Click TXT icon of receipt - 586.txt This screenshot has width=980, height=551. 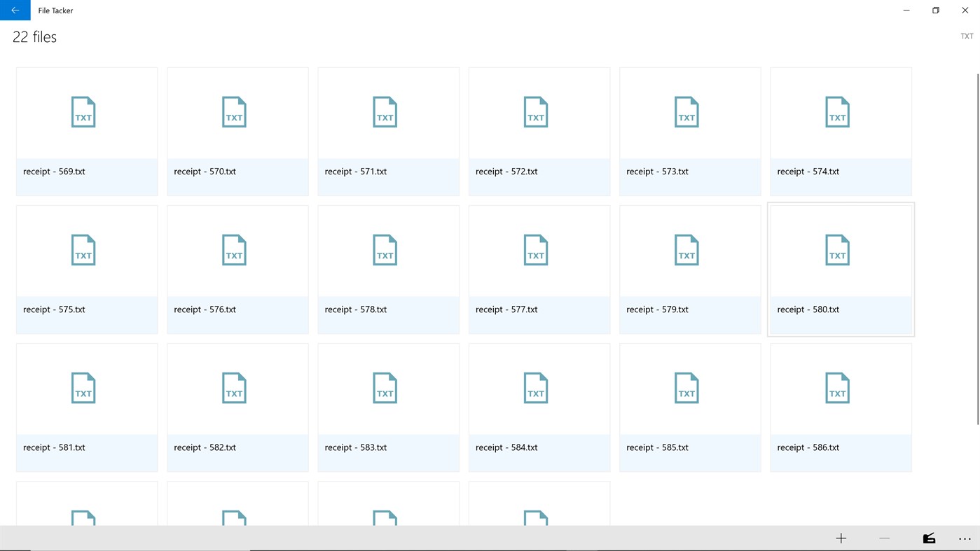(838, 388)
